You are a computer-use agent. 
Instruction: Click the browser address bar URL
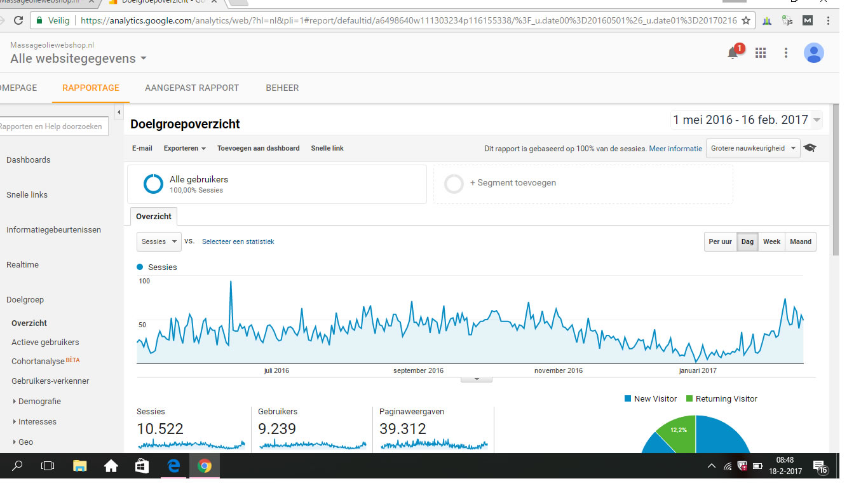[409, 20]
